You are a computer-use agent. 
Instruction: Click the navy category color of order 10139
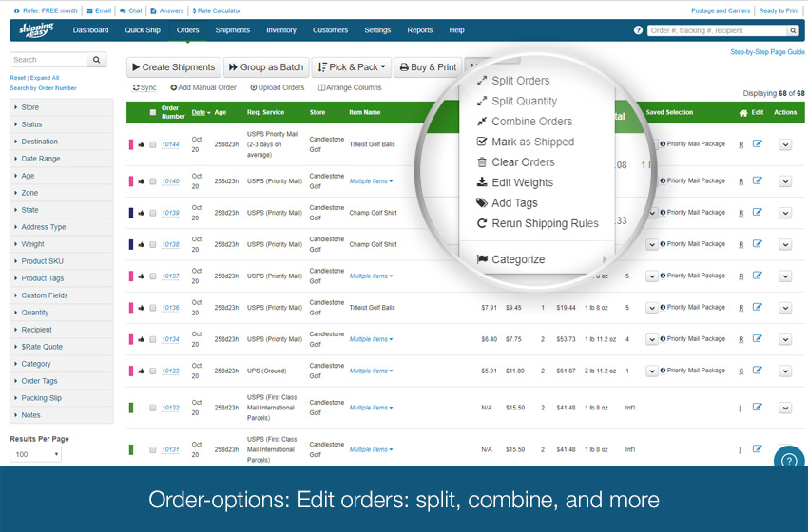point(131,213)
